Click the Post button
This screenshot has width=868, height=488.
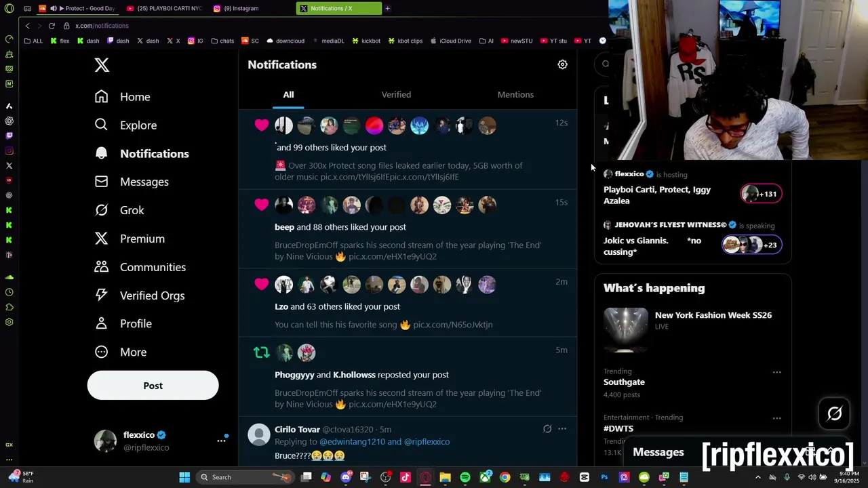click(153, 386)
